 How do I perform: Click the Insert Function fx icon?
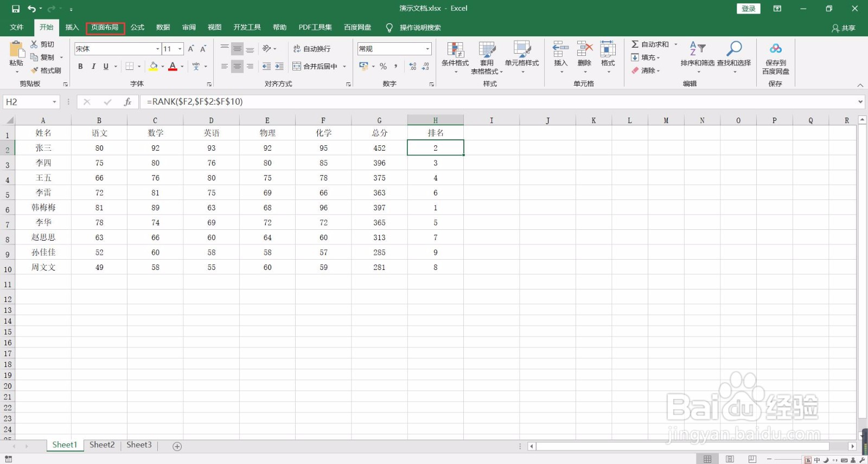coord(127,102)
